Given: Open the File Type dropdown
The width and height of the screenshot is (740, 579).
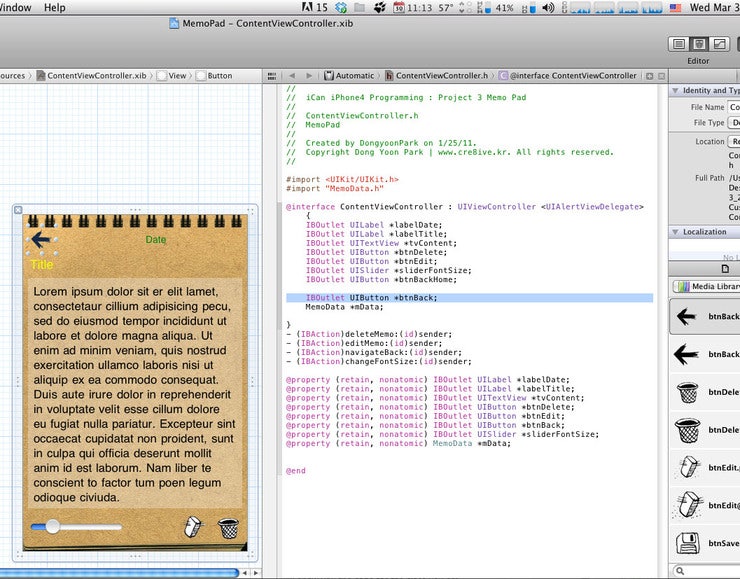Looking at the screenshot, I should (734, 123).
